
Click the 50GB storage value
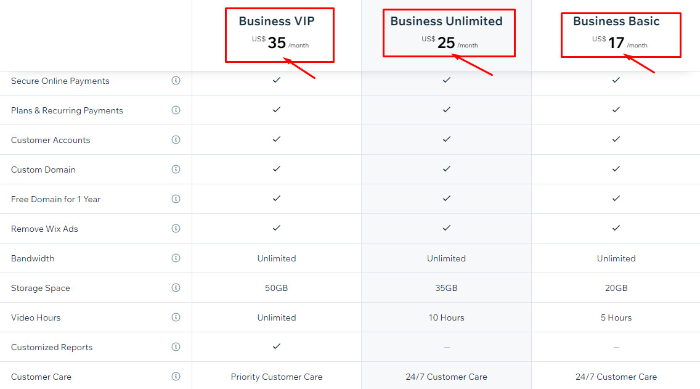pyautogui.click(x=276, y=288)
